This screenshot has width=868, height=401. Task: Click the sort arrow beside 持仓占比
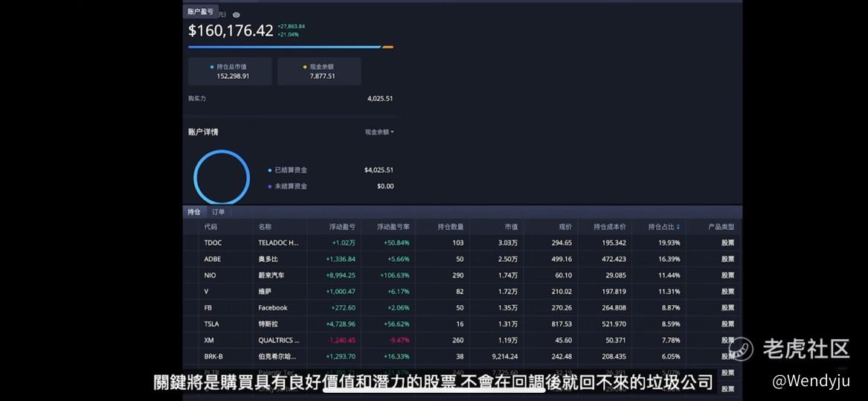[x=678, y=227]
